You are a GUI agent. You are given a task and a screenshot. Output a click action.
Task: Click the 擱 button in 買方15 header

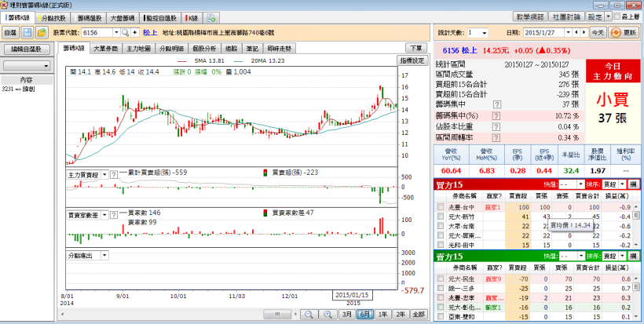coord(633,184)
